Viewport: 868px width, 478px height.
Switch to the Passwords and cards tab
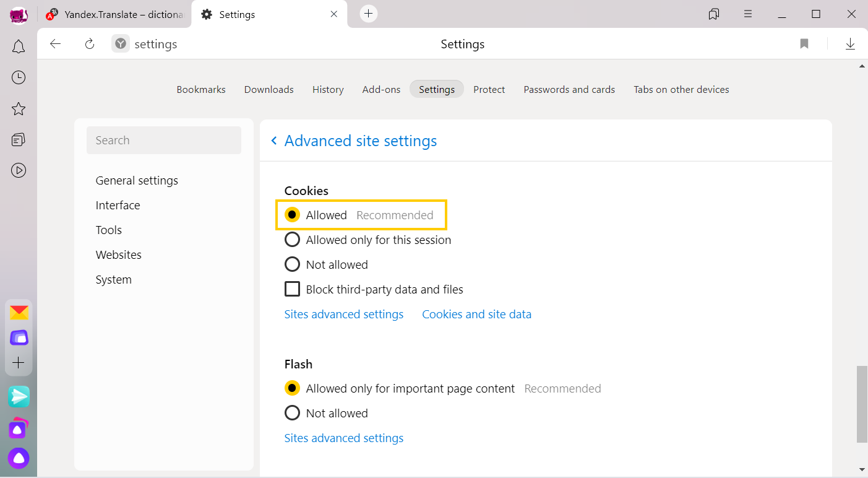coord(569,90)
